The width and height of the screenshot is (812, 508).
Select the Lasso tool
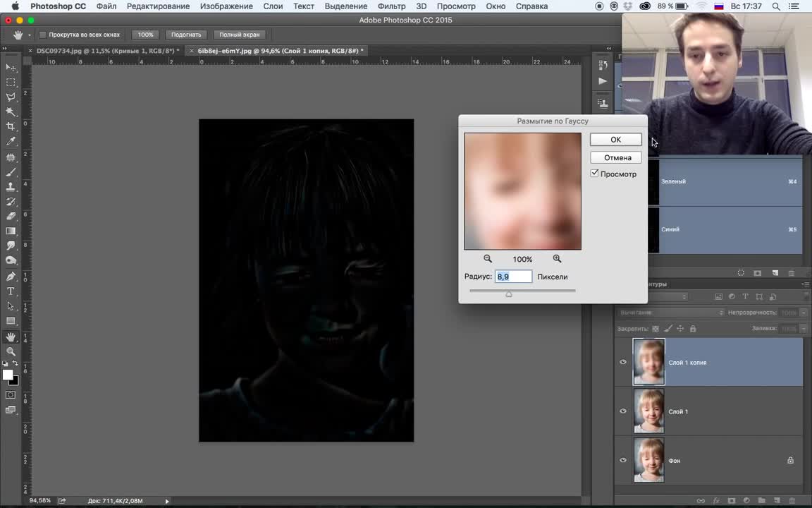tap(11, 97)
